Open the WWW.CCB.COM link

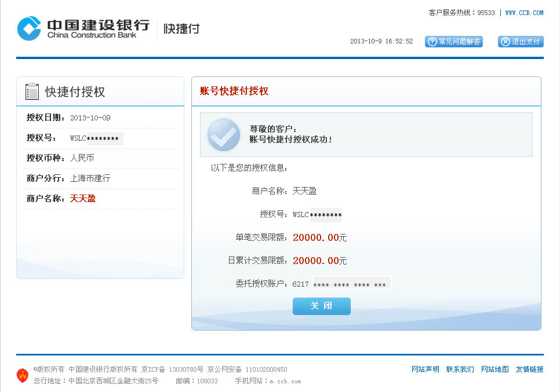point(524,13)
